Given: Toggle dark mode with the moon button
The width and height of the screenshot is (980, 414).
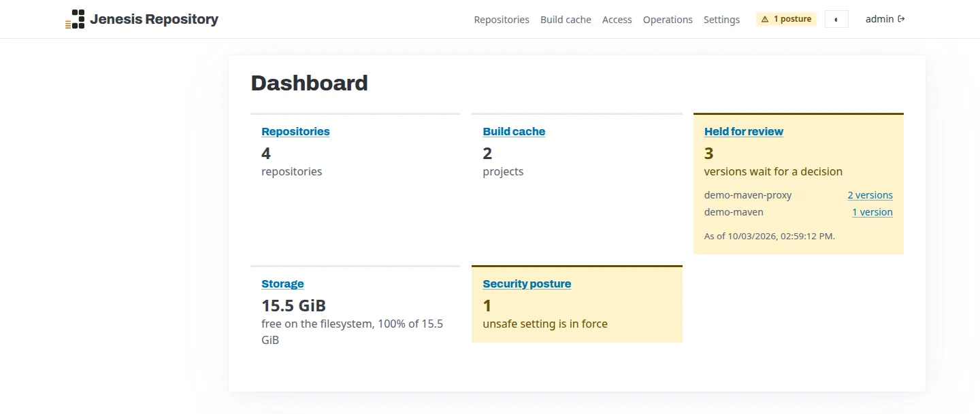Looking at the screenshot, I should point(836,19).
